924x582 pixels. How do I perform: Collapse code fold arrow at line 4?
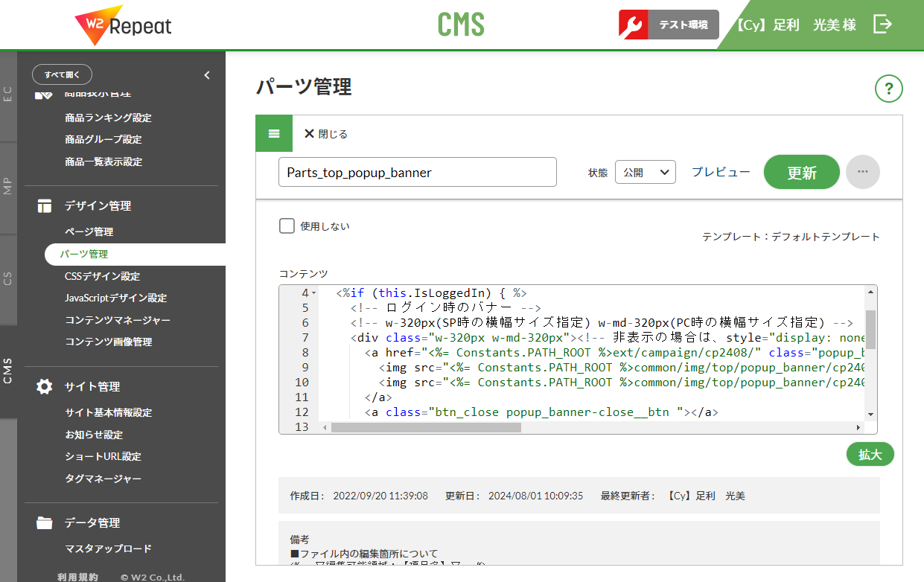(x=314, y=293)
